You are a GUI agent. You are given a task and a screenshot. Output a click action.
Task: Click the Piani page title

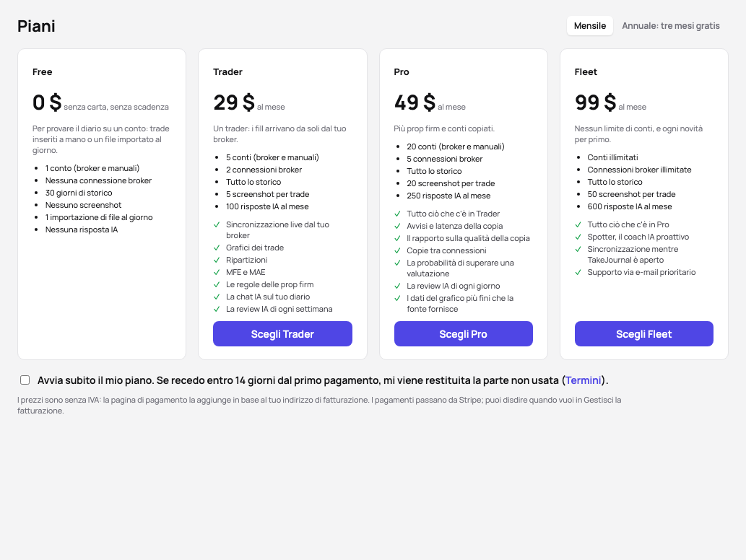coord(36,26)
